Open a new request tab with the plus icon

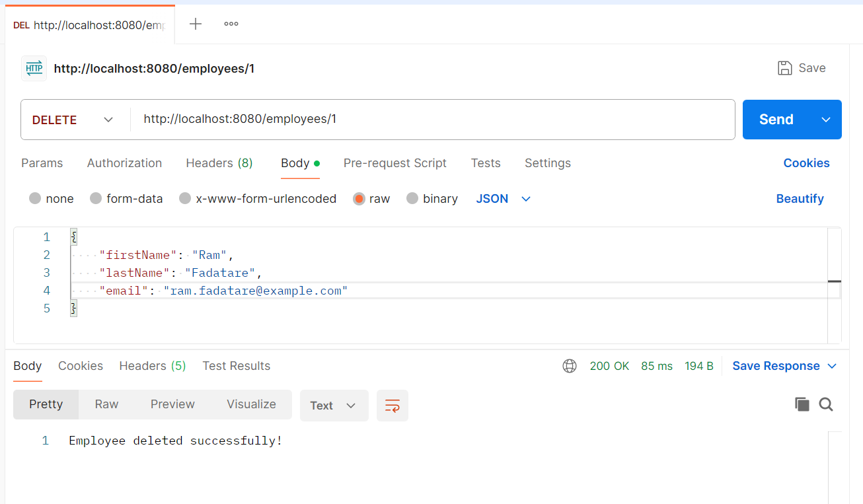pyautogui.click(x=195, y=24)
